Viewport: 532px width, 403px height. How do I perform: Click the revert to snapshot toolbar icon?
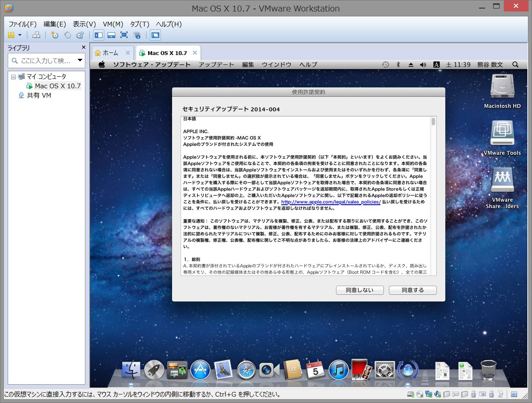tap(67, 35)
